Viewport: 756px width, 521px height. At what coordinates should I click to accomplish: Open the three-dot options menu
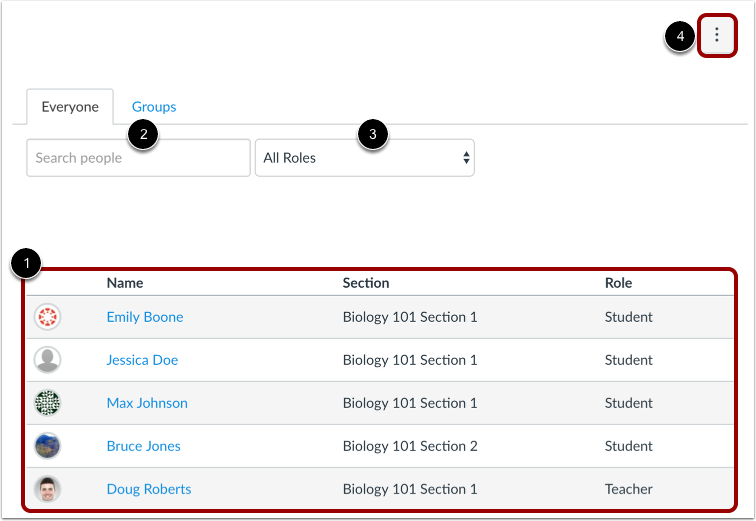716,35
